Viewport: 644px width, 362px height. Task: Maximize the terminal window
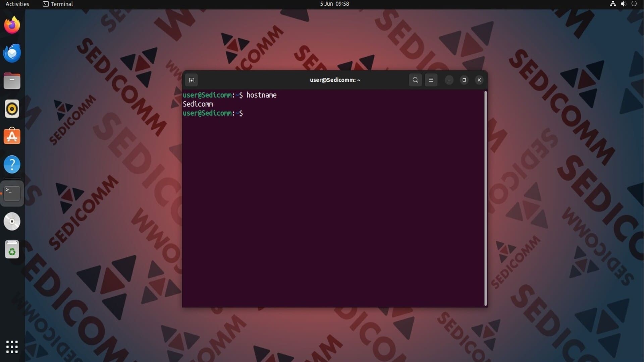pos(464,80)
